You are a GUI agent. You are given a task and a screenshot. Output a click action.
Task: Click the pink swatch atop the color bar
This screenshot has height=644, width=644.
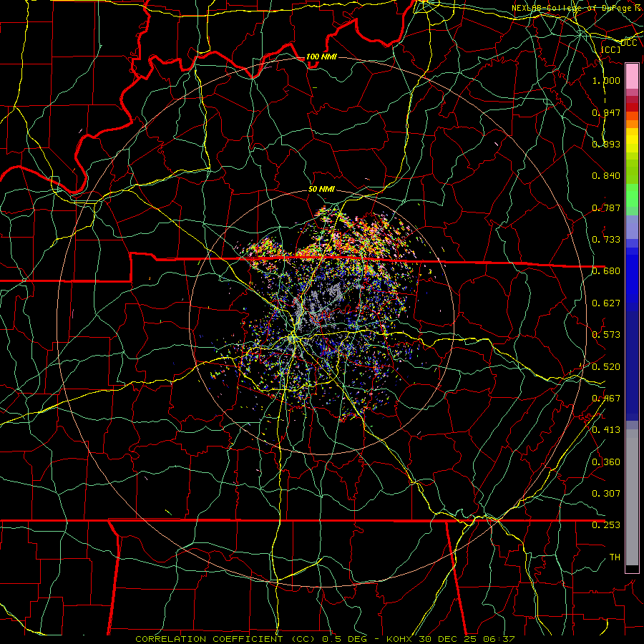(632, 76)
